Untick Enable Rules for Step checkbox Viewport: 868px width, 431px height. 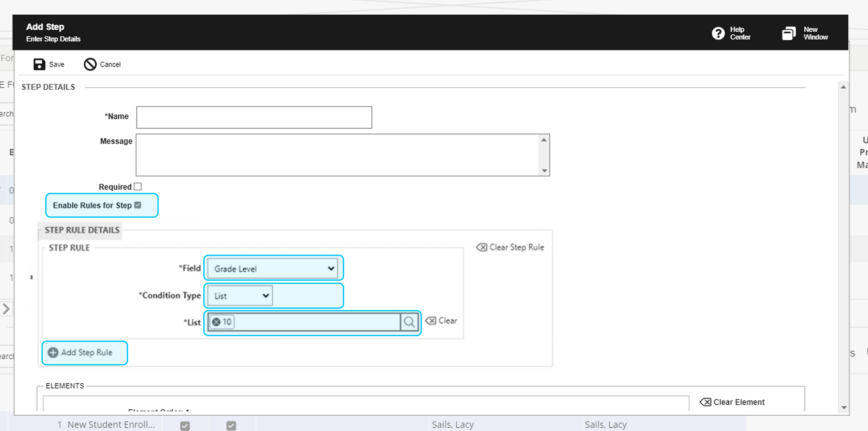pyautogui.click(x=138, y=205)
